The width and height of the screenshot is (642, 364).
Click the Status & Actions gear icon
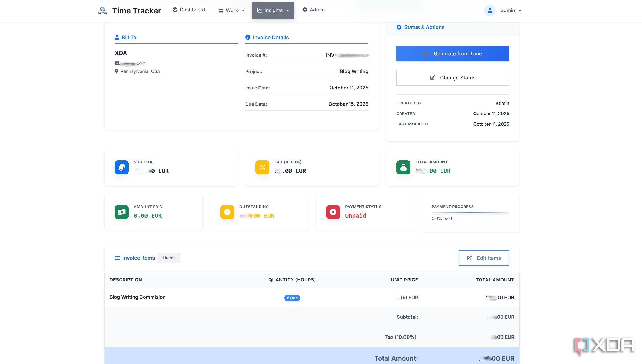(399, 27)
